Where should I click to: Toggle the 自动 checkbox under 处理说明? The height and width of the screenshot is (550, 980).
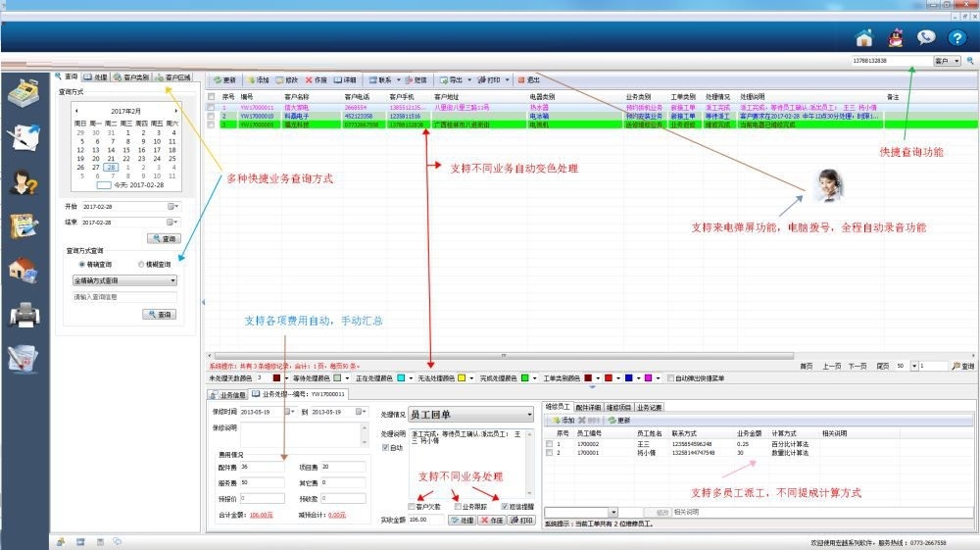click(385, 447)
